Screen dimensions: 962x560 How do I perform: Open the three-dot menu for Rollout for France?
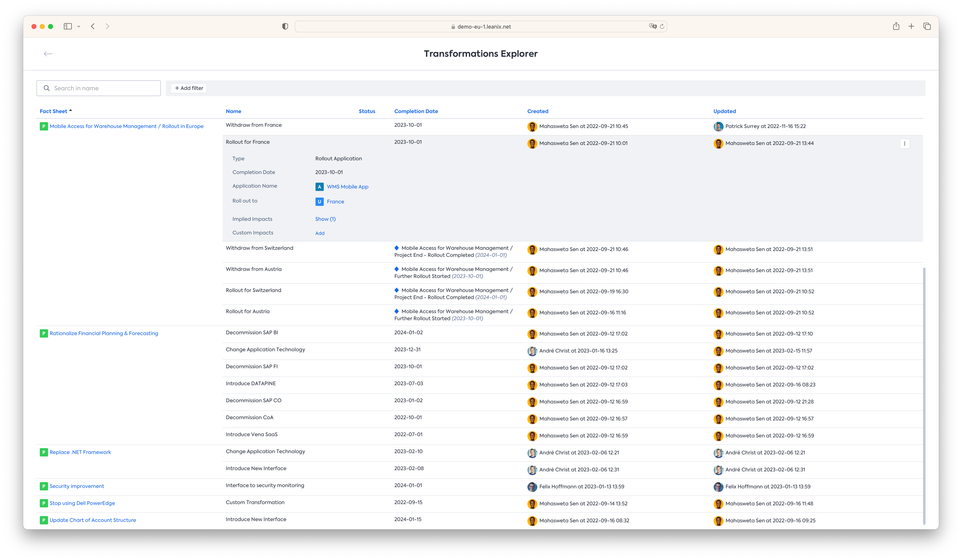tap(904, 144)
